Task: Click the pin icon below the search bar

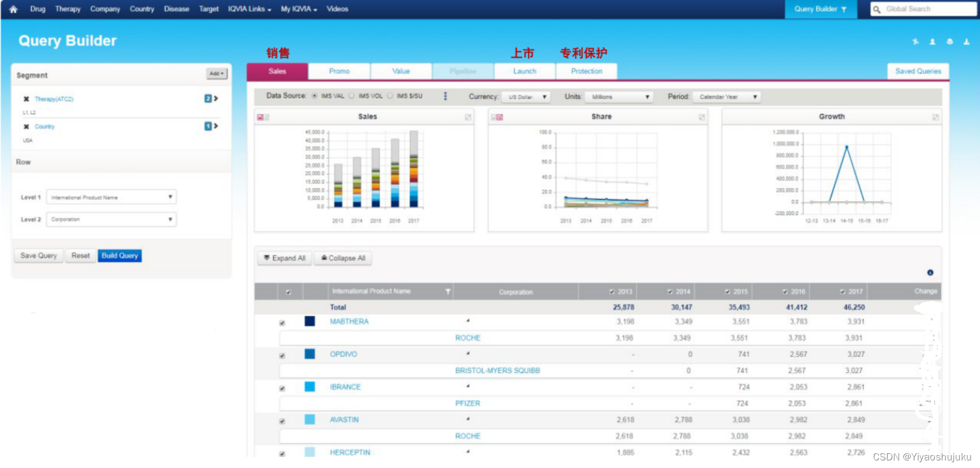Action: point(916,41)
